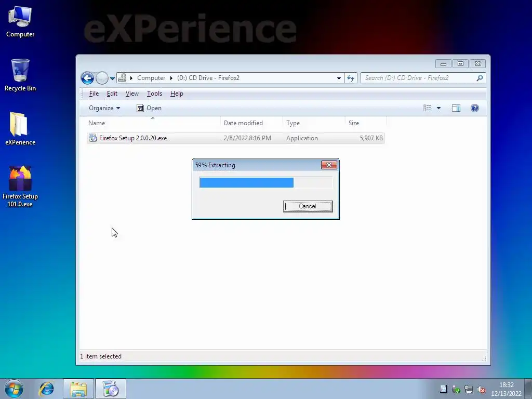The width and height of the screenshot is (532, 399).
Task: Click the greyed forward navigation button
Action: point(102,78)
